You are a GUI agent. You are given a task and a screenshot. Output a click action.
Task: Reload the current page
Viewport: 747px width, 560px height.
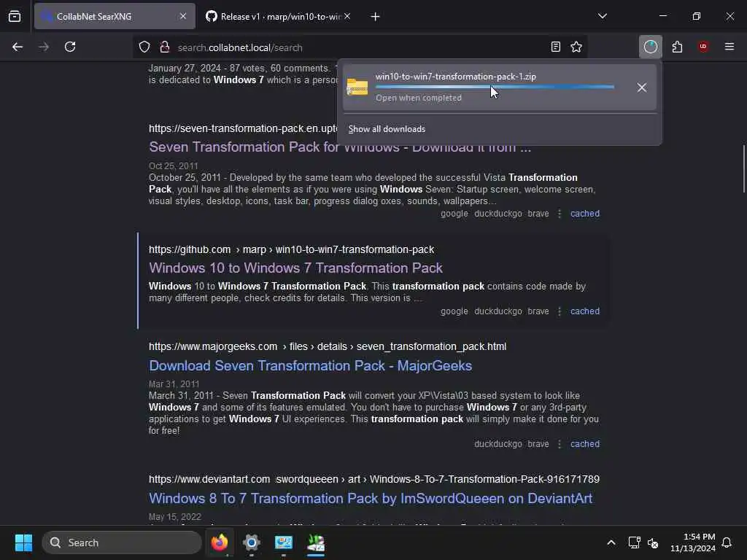70,47
